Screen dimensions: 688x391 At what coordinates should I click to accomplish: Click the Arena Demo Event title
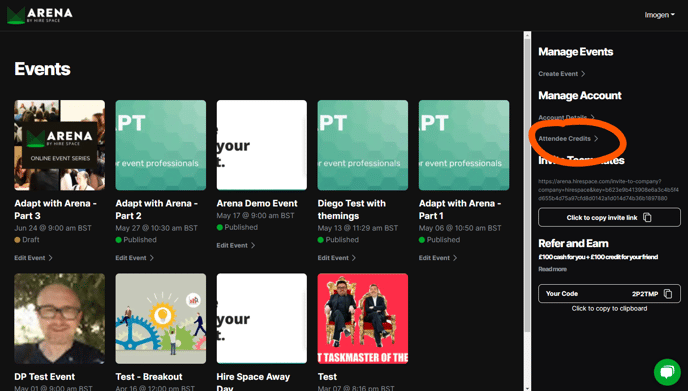click(x=257, y=204)
